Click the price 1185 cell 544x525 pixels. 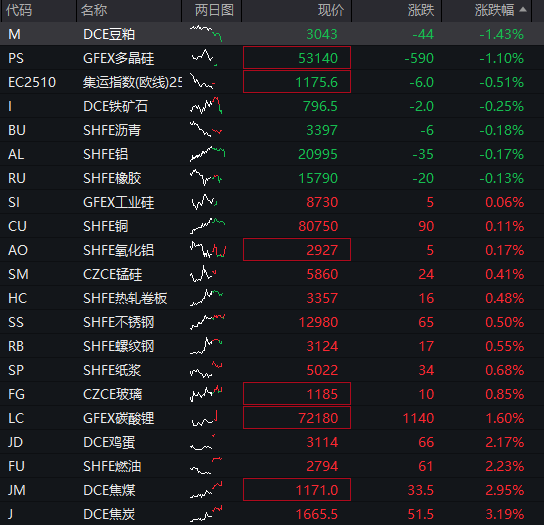click(297, 393)
